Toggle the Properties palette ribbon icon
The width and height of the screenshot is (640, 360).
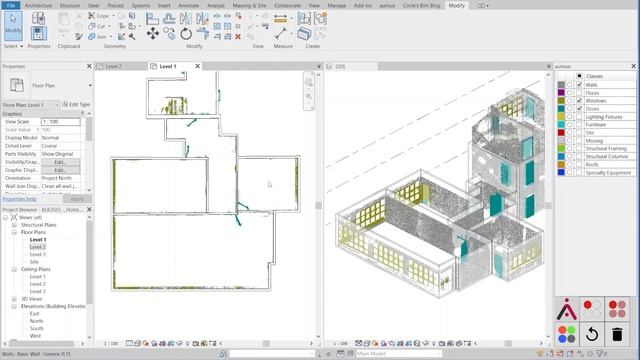tap(38, 33)
